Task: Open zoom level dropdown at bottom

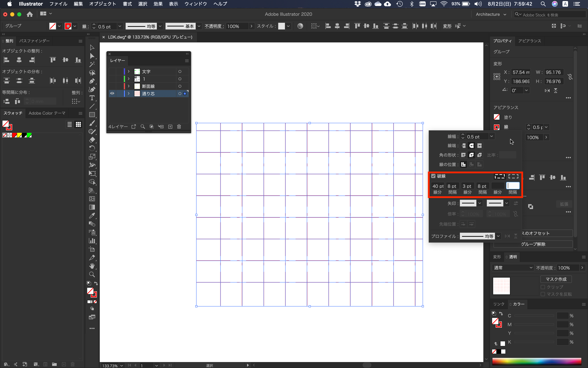Action: [x=121, y=365]
